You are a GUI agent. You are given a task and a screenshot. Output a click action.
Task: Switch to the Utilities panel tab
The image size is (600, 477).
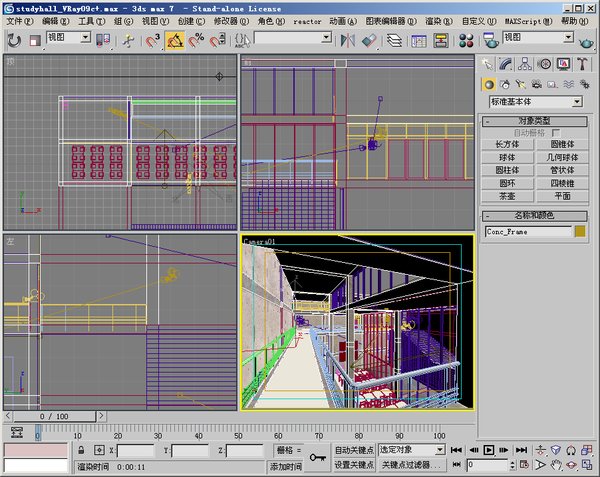(582, 64)
